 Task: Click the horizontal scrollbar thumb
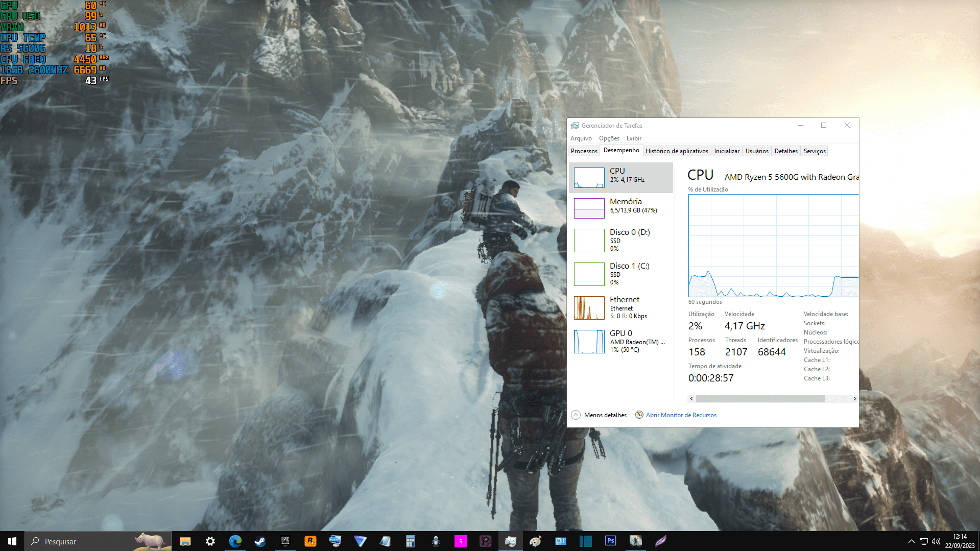click(x=760, y=399)
